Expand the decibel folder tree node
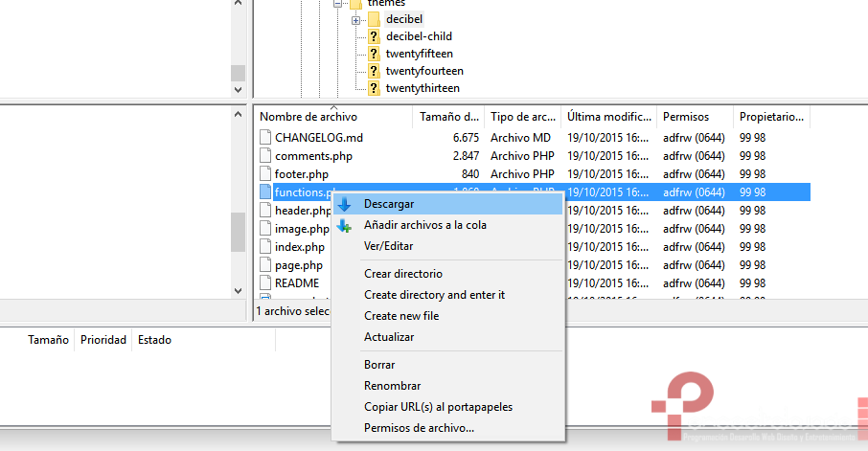 coord(356,20)
